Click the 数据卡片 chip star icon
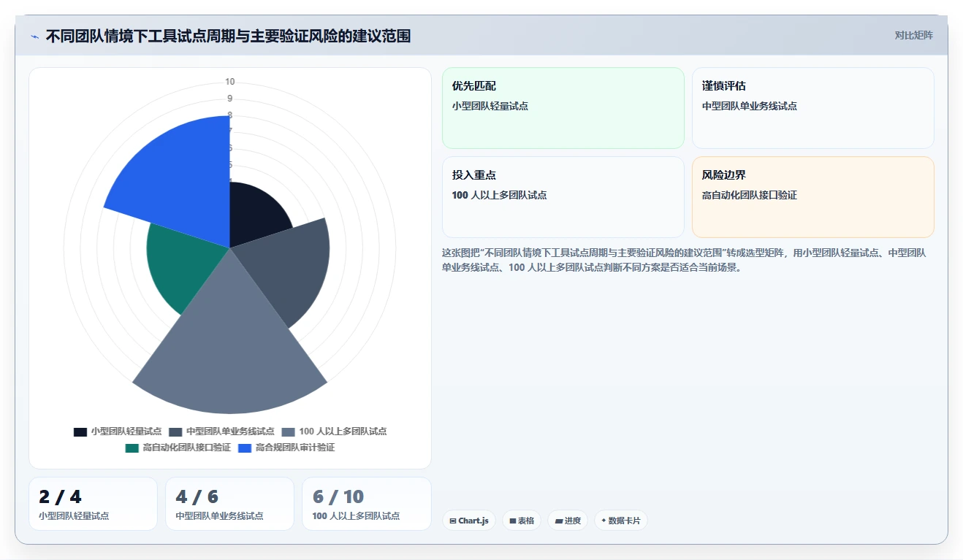963x560 pixels. click(x=604, y=521)
